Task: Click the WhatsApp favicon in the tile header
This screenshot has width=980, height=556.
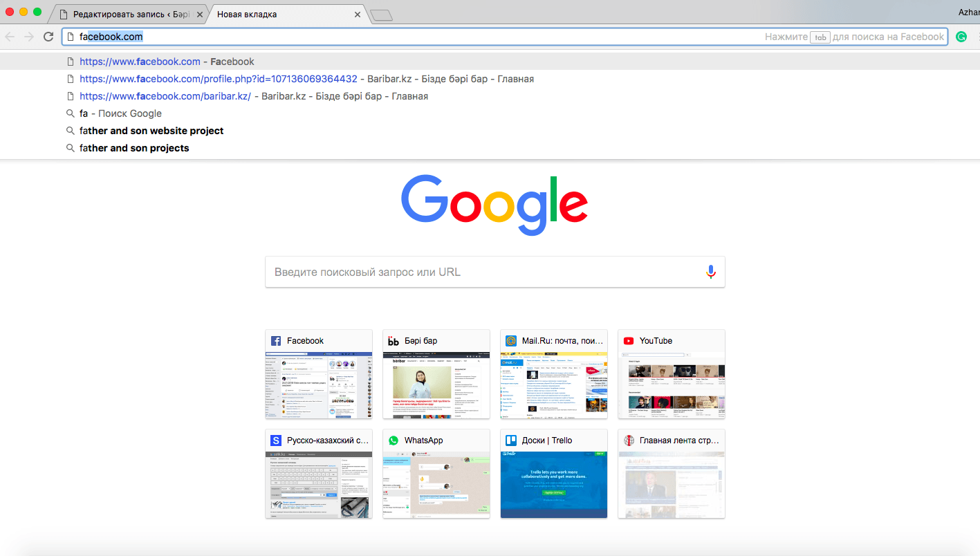Action: tap(394, 441)
